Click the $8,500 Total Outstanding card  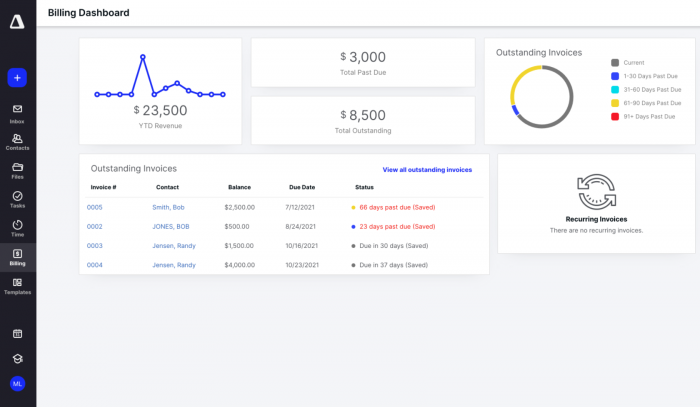[x=363, y=120]
